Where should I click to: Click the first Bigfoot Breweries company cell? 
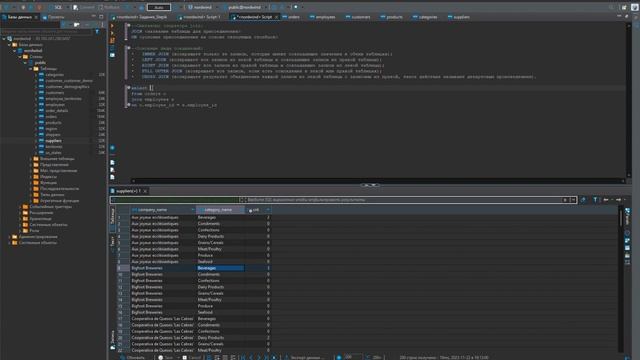tap(163, 268)
